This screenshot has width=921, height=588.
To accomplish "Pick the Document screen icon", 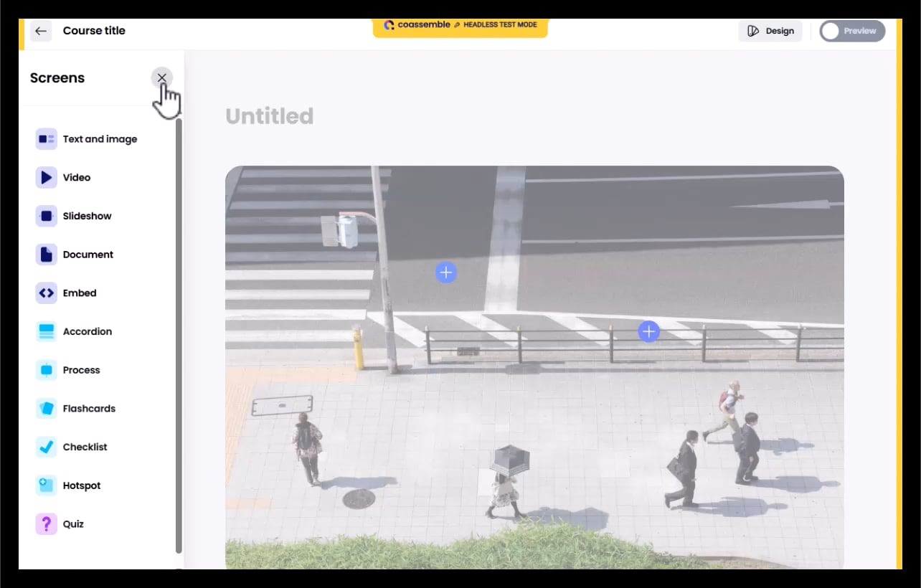I will pyautogui.click(x=47, y=255).
